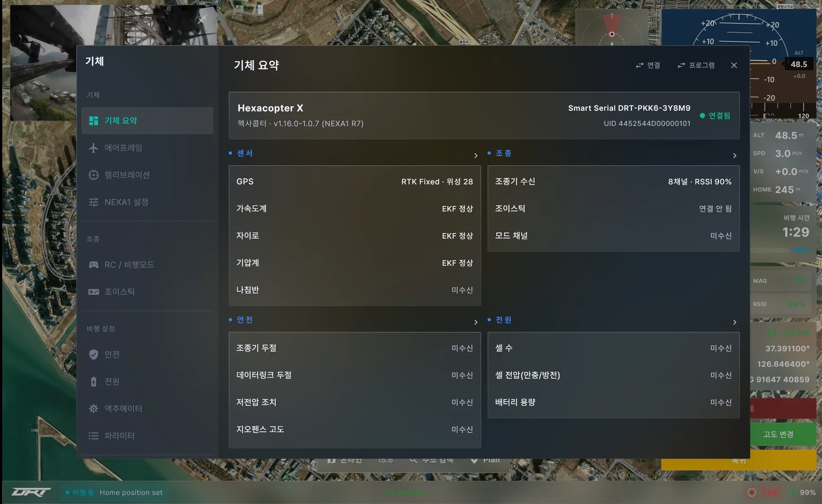Open the 캘리브레이션 sidebar section
822x504 pixels.
tap(147, 175)
